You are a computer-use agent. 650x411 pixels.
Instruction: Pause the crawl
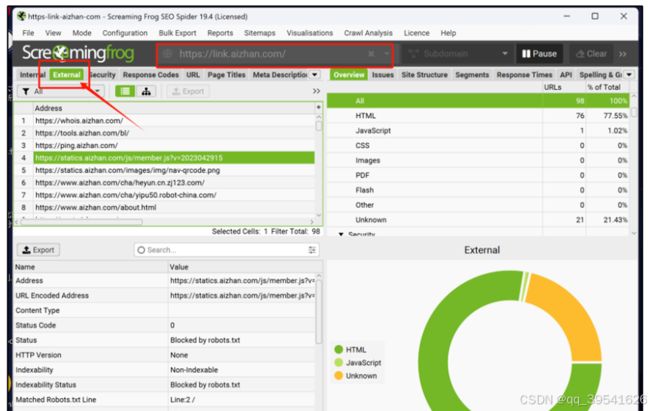(539, 54)
